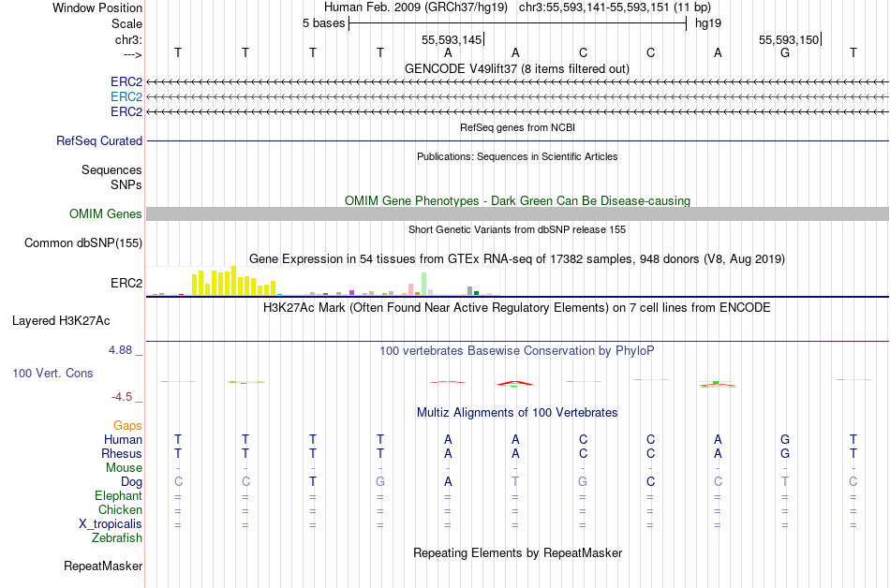Open the GENCODE V49lift37 track title
This screenshot has height=588, width=890.
(516, 68)
